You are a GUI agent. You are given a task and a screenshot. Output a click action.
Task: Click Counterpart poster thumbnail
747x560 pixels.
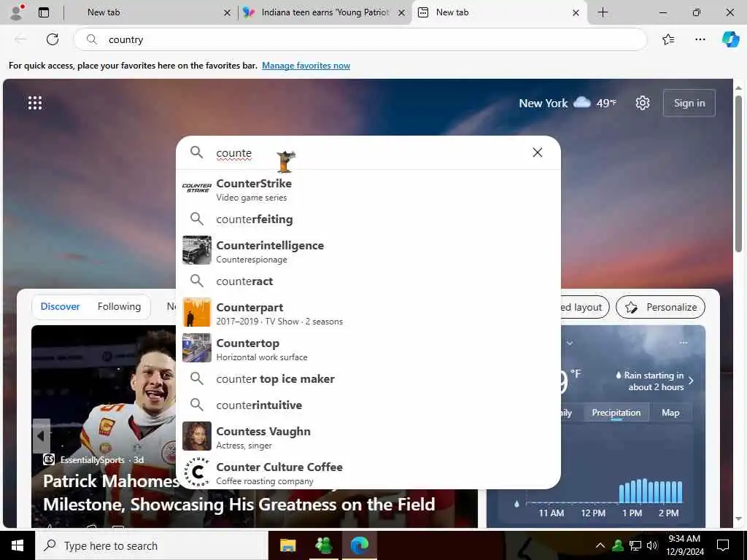tap(197, 312)
